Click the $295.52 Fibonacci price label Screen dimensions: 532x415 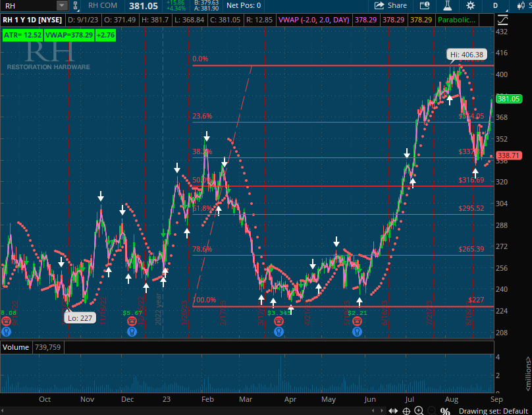[471, 208]
